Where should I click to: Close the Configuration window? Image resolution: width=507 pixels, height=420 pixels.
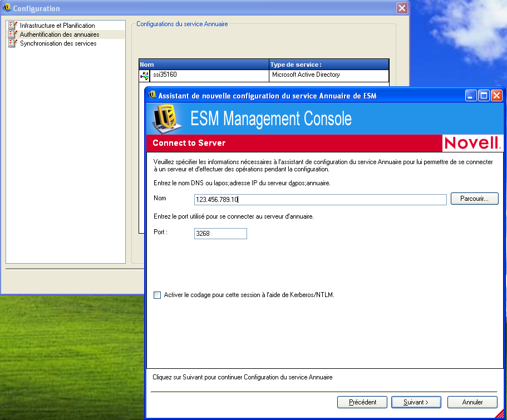tap(402, 8)
